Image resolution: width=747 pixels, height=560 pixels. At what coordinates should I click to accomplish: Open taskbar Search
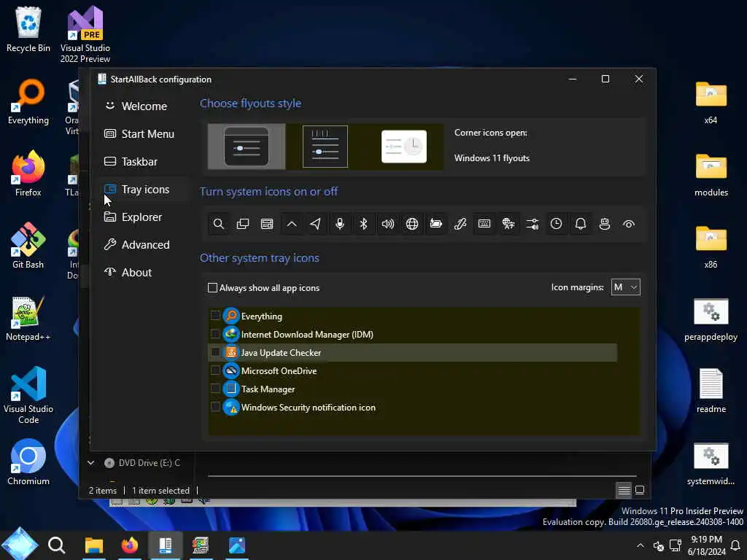57,545
